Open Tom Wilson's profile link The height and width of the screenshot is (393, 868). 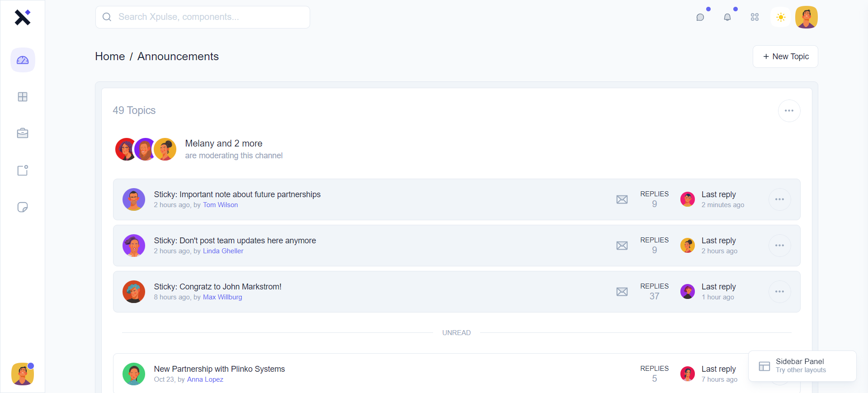[x=220, y=205]
